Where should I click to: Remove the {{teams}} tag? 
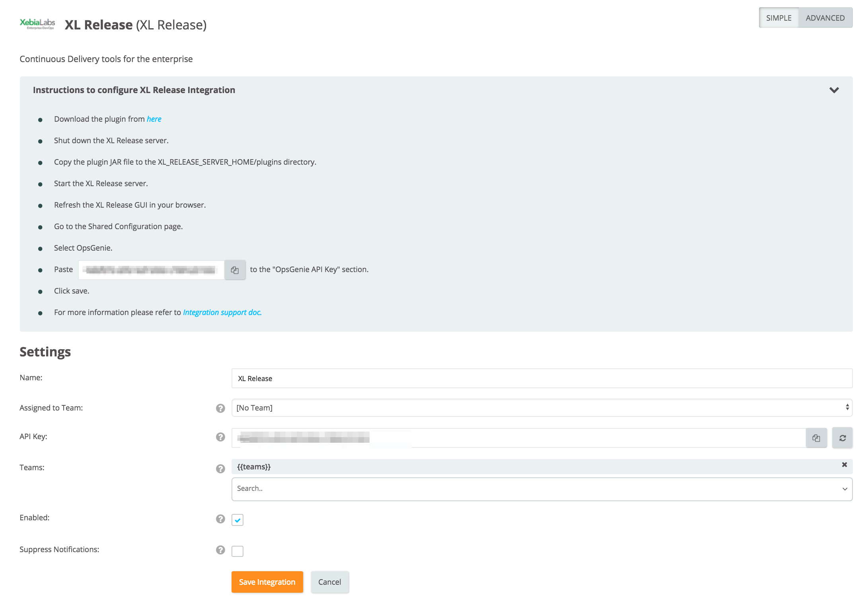click(844, 465)
